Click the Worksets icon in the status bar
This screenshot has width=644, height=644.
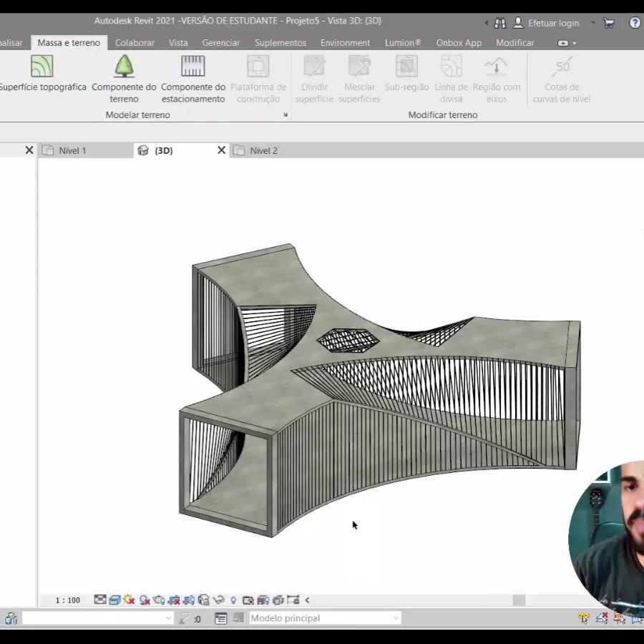point(11,618)
